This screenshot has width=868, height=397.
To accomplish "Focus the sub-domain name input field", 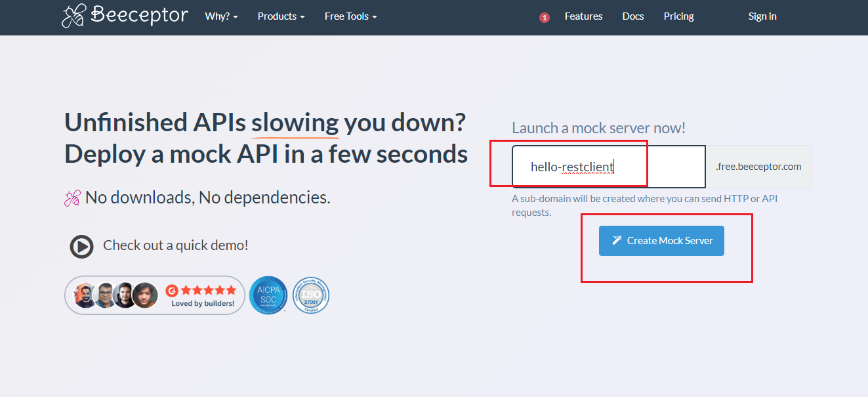I will point(609,167).
